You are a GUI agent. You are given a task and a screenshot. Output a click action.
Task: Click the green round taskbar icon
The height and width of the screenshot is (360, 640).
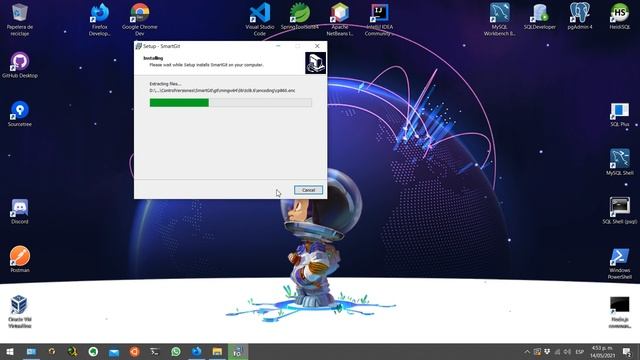93,352
